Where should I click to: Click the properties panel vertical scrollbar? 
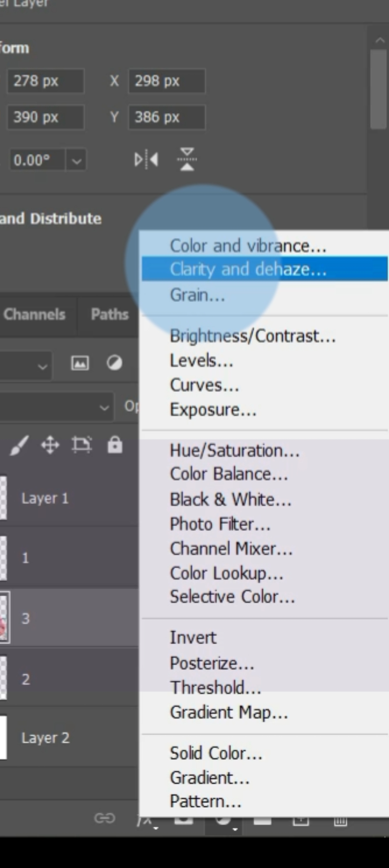pos(378,89)
